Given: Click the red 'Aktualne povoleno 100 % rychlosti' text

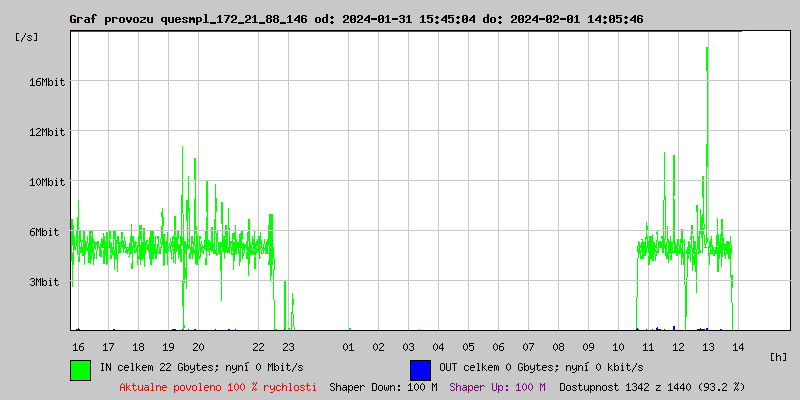Looking at the screenshot, I should click(x=218, y=387).
